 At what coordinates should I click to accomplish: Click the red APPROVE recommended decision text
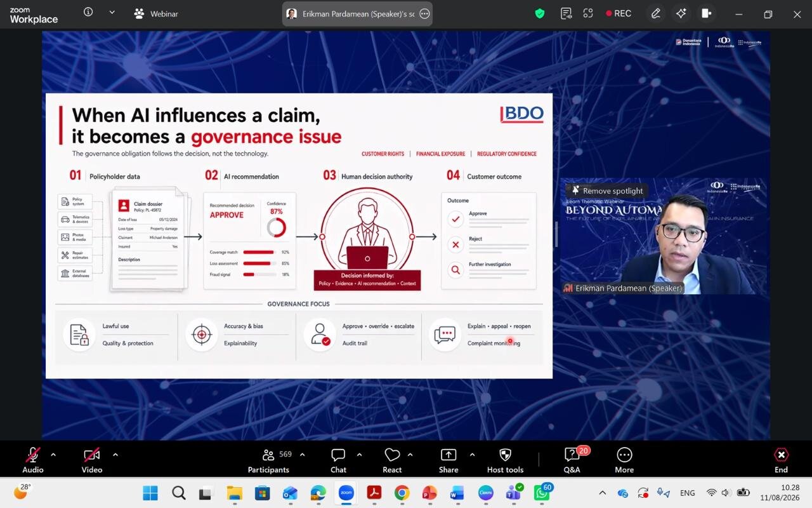pos(226,215)
